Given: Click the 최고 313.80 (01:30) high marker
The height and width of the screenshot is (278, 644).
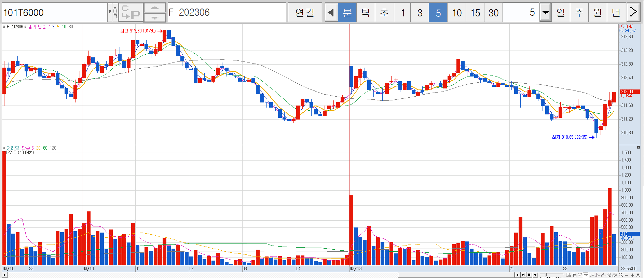Looking at the screenshot, I should pyautogui.click(x=141, y=31).
